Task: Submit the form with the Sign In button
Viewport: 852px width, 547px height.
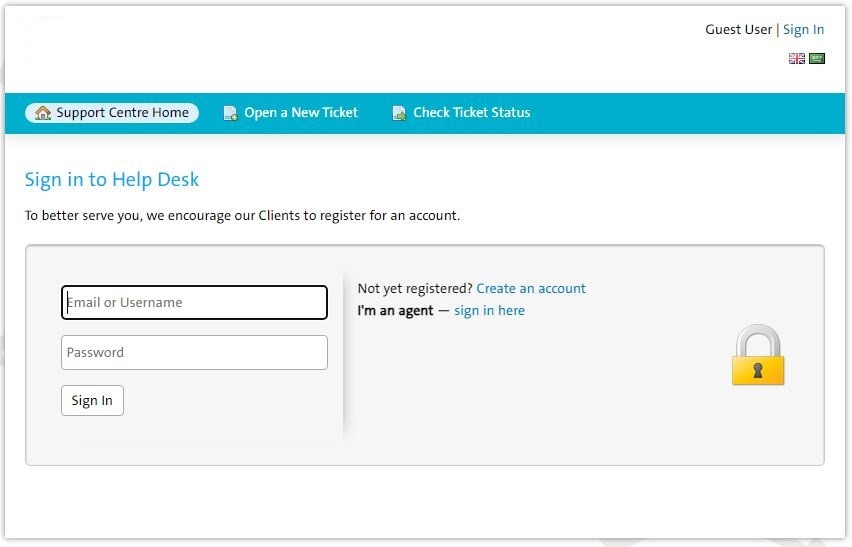Action: pos(92,400)
